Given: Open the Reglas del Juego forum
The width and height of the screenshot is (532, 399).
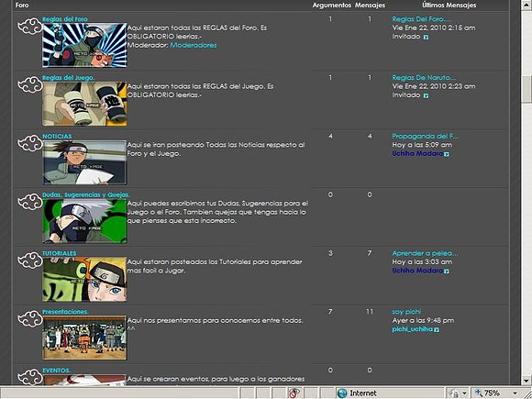Looking at the screenshot, I should 69,78.
